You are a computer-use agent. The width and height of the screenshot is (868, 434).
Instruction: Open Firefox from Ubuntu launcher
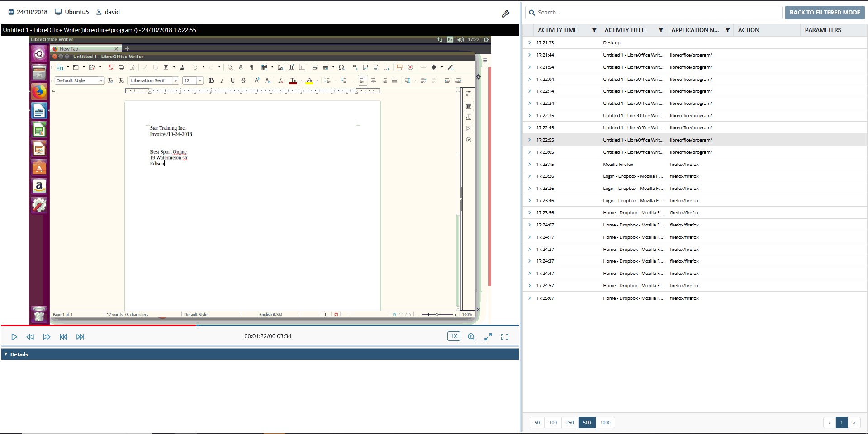pos(39,91)
